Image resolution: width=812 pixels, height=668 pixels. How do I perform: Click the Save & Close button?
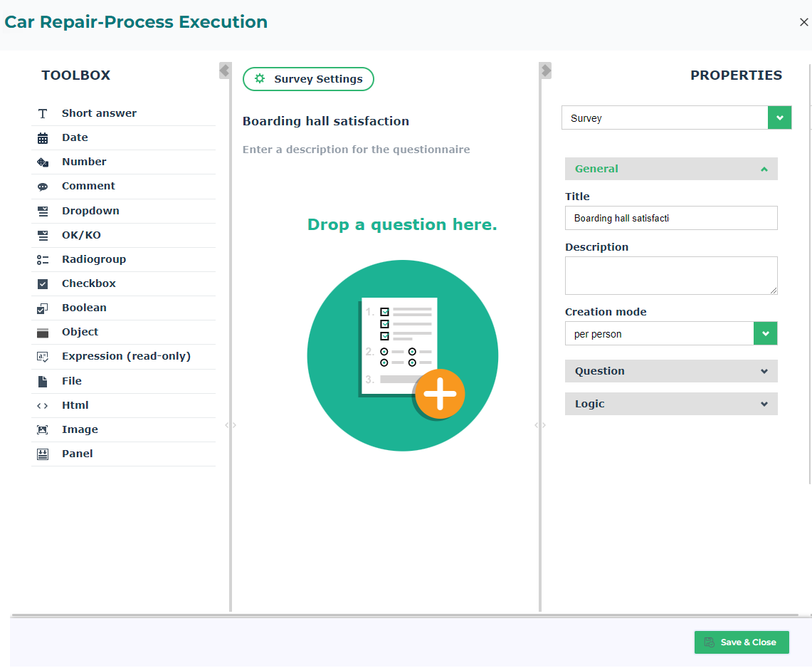pos(741,642)
